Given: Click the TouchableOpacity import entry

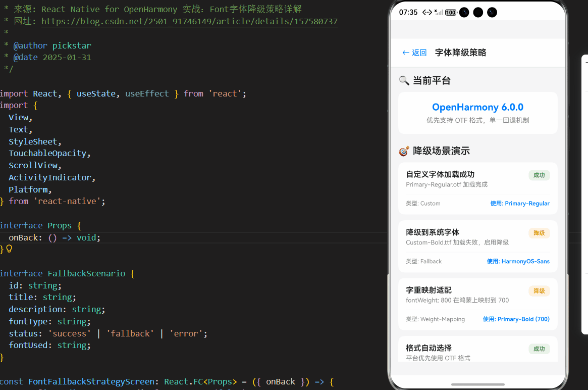Looking at the screenshot, I should point(47,153).
